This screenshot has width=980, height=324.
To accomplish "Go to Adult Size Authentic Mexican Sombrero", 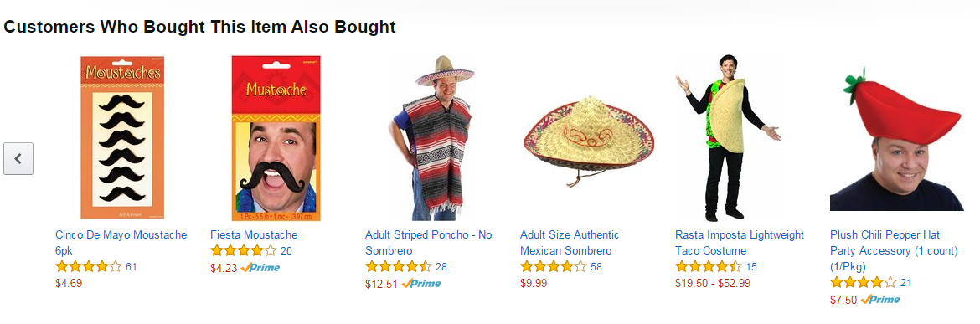I will (x=570, y=243).
